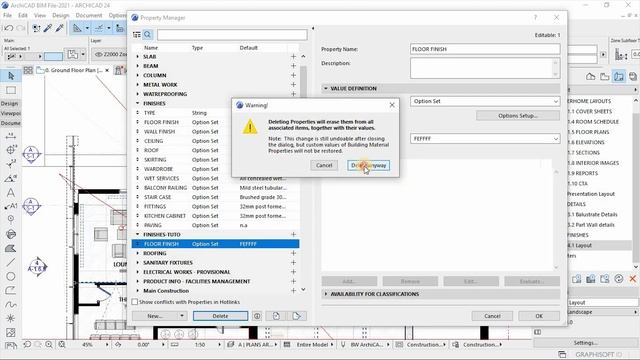640x360 pixels.
Task: Open the Option Set data type dropdown
Action: coord(485,101)
